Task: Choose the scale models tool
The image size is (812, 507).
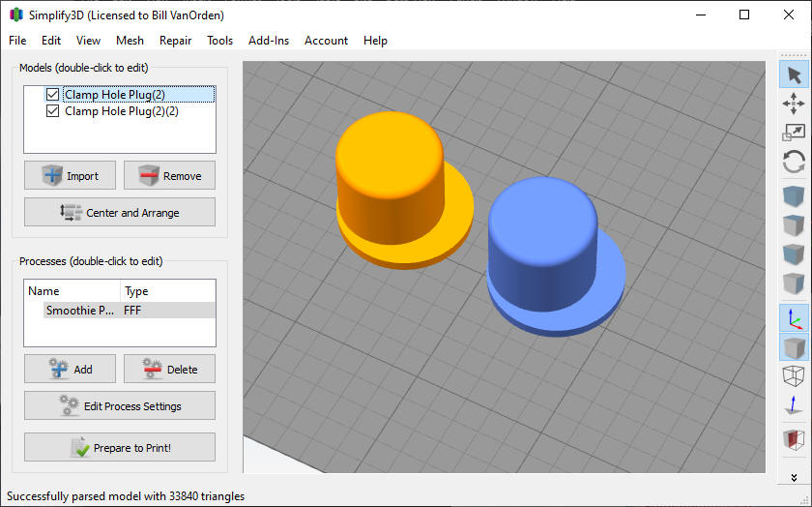Action: point(794,132)
